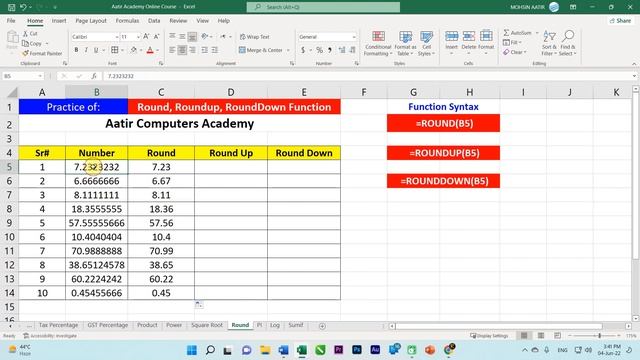The image size is (640, 360).
Task: Click the Insert Function fx button
Action: [x=94, y=76]
